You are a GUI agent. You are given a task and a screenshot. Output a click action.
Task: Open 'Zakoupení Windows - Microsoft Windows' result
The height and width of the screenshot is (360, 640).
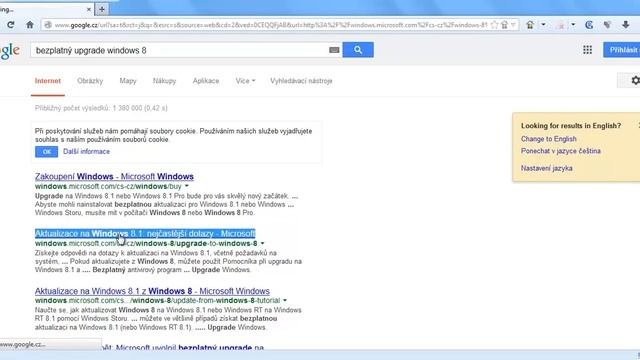(x=114, y=176)
